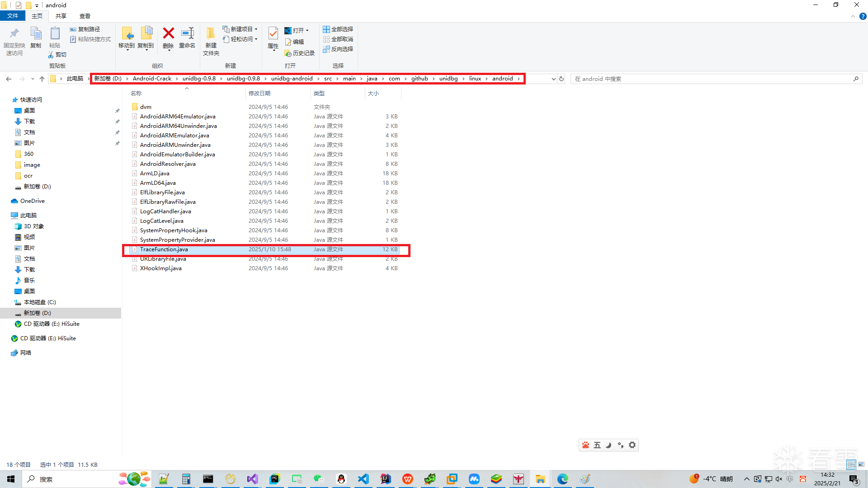Click the Rename icon in ribbon
This screenshot has width=868, height=488.
pyautogui.click(x=187, y=34)
